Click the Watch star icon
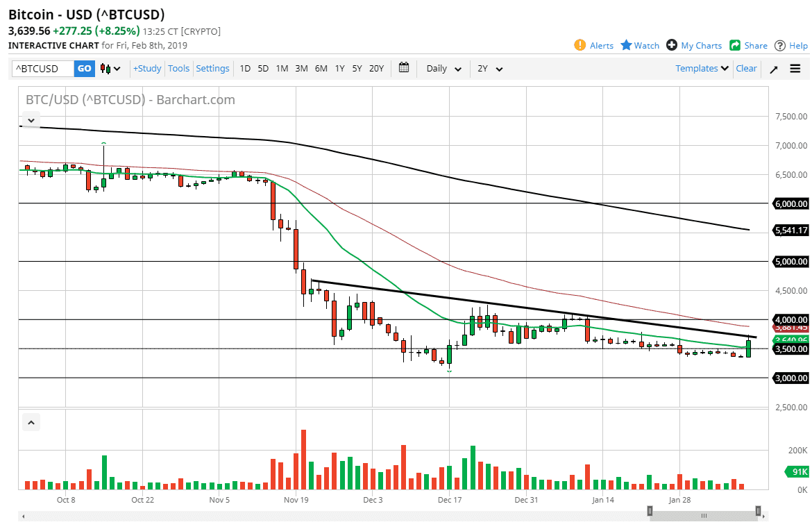The width and height of the screenshot is (812, 529). pos(626,45)
